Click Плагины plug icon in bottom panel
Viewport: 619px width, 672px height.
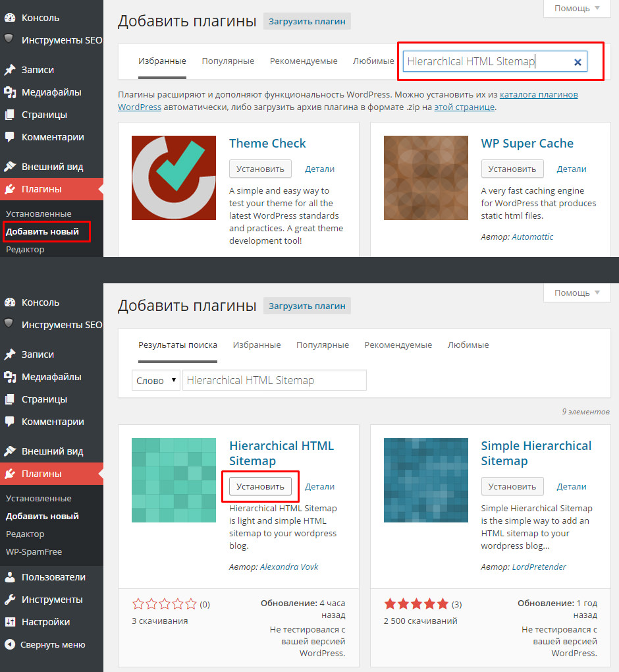[10, 474]
